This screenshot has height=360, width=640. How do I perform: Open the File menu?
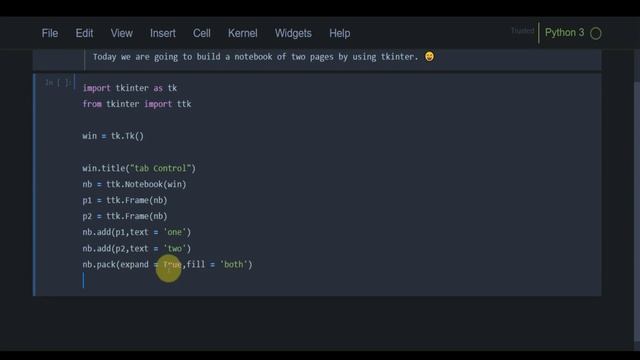50,33
